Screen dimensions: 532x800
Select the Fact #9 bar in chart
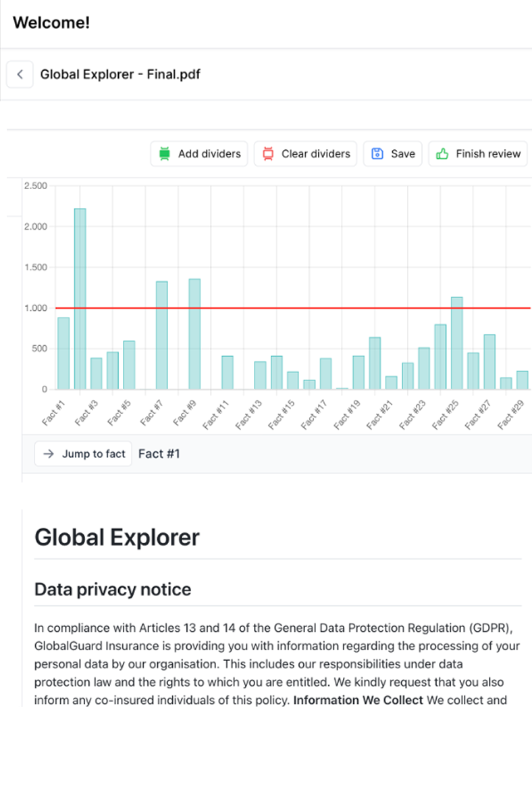[x=194, y=334]
